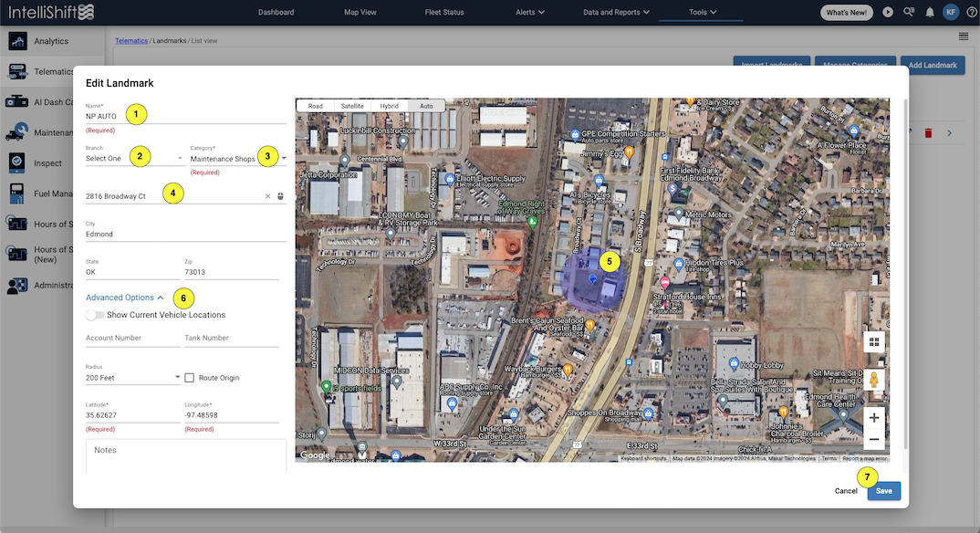Open the Telematics sidebar icon
The height and width of the screenshot is (533, 980).
(x=17, y=72)
